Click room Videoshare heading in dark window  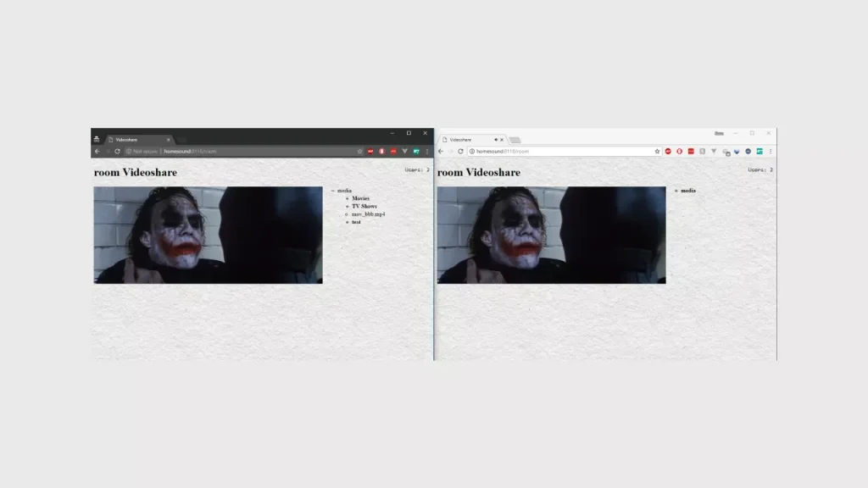click(x=136, y=172)
